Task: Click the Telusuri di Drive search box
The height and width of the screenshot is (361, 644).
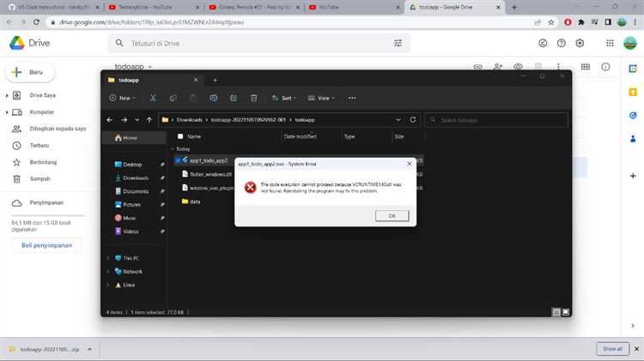Action: pyautogui.click(x=258, y=43)
